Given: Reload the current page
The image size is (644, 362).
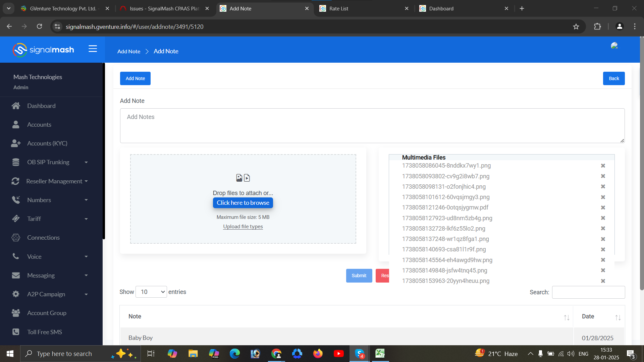Looking at the screenshot, I should 39,26.
